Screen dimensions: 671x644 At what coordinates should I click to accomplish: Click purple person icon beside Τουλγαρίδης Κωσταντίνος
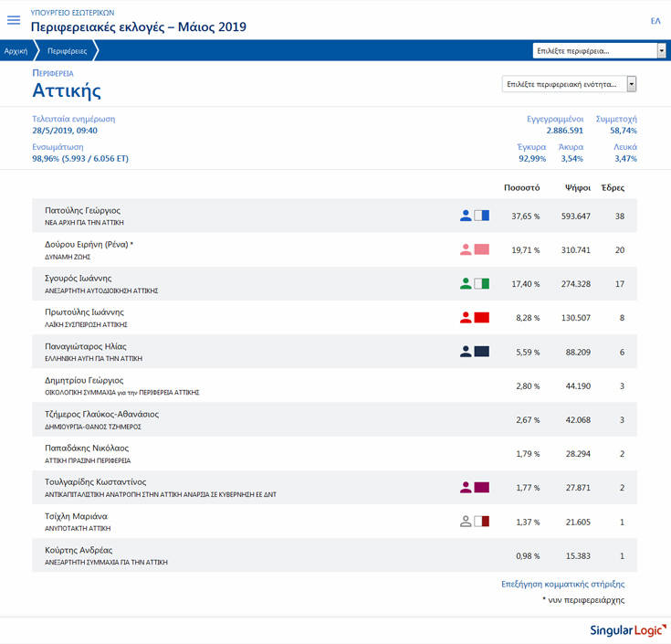[466, 487]
